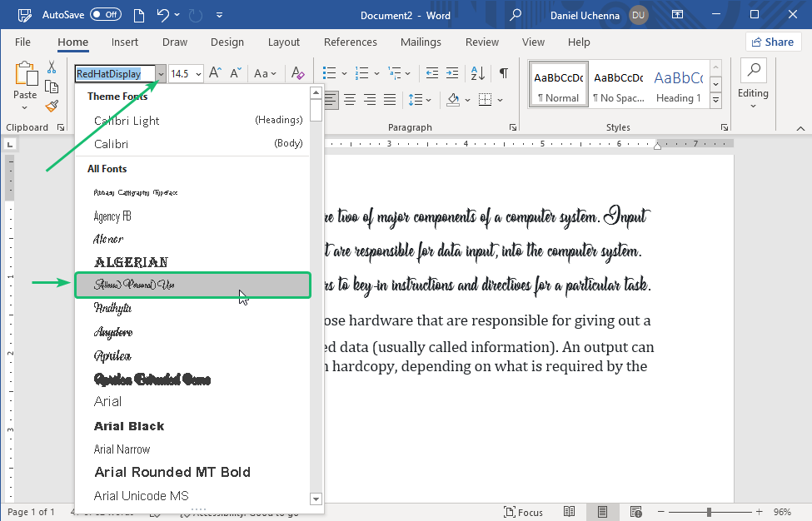Screen dimensions: 812x521
Task: Select center text alignment
Action: [350, 100]
